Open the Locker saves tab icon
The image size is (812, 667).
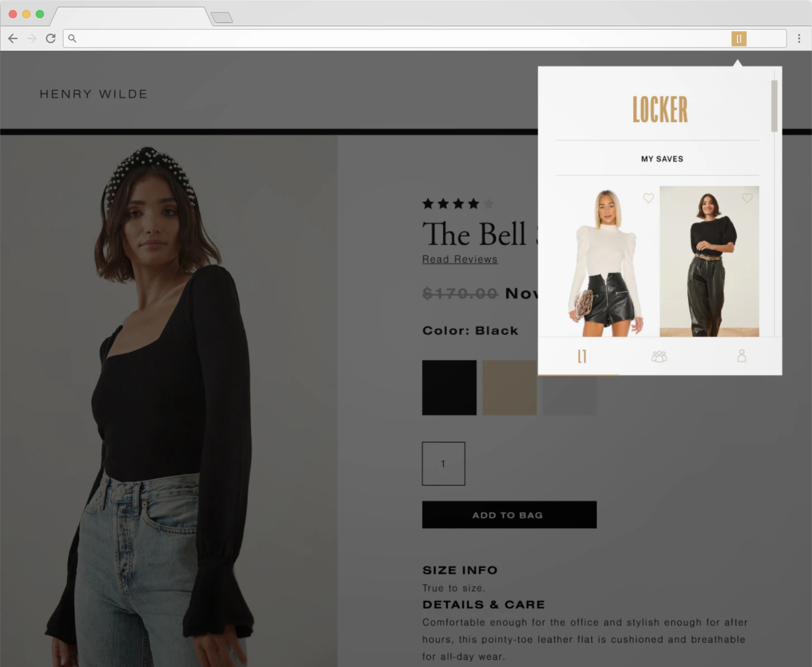tap(582, 357)
